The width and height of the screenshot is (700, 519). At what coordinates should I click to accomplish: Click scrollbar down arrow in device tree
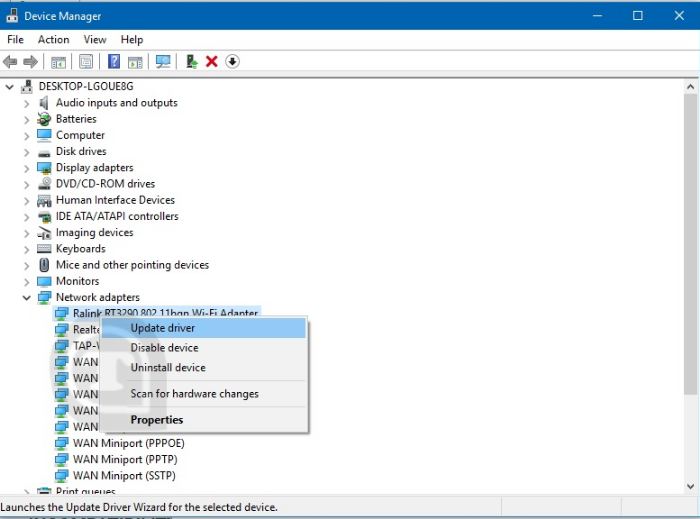point(690,486)
